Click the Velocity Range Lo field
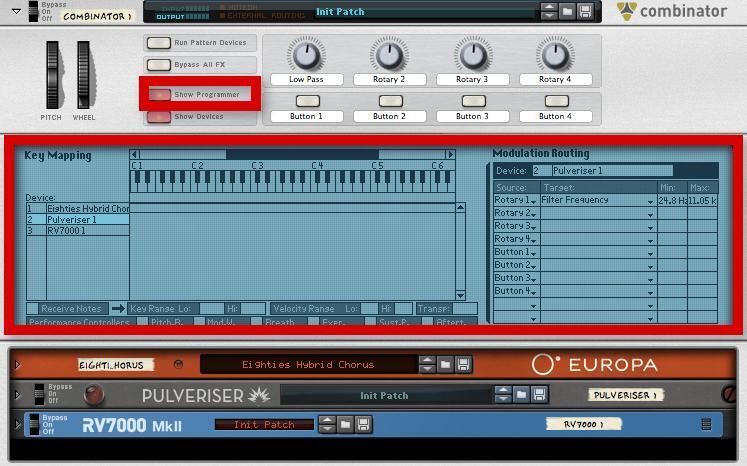Screen dimensions: 747x466 369,309
